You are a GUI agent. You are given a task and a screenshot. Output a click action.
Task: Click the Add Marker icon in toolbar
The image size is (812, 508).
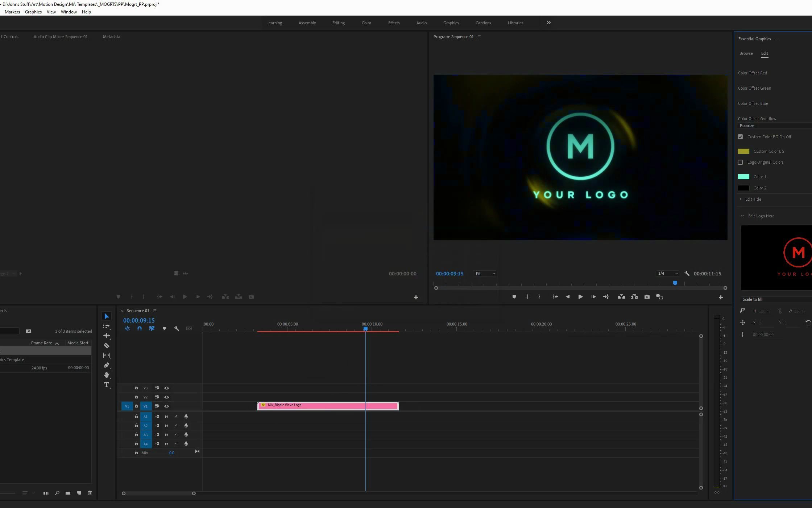(513, 297)
